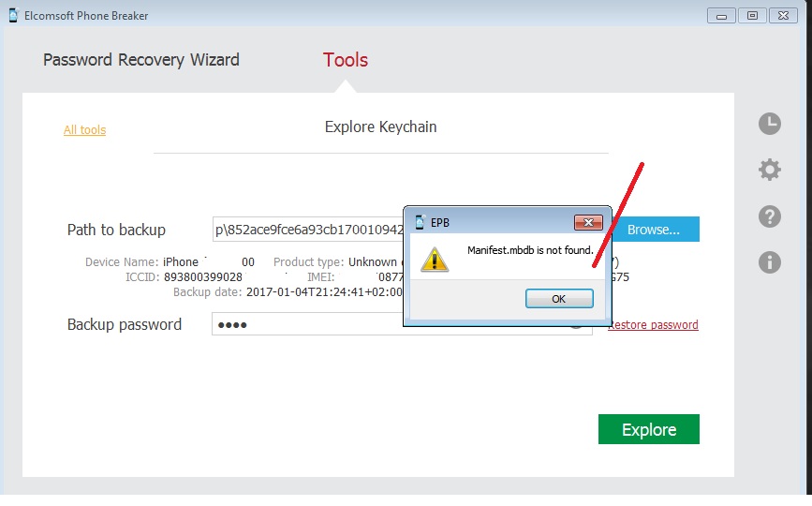Viewport: 812px width, 506px height.
Task: Open the settings gear icon
Action: 770,170
